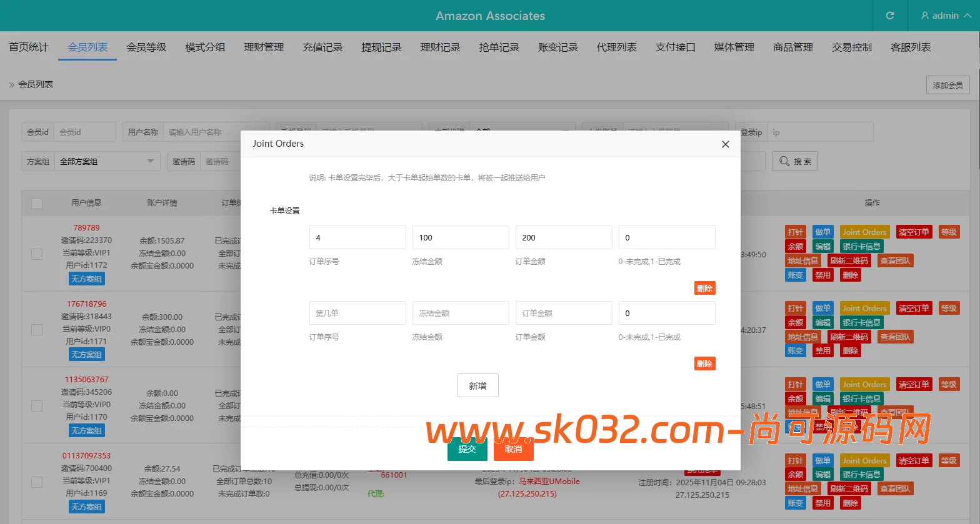
Task: Go to the 理财管理 tab
Action: 264,47
